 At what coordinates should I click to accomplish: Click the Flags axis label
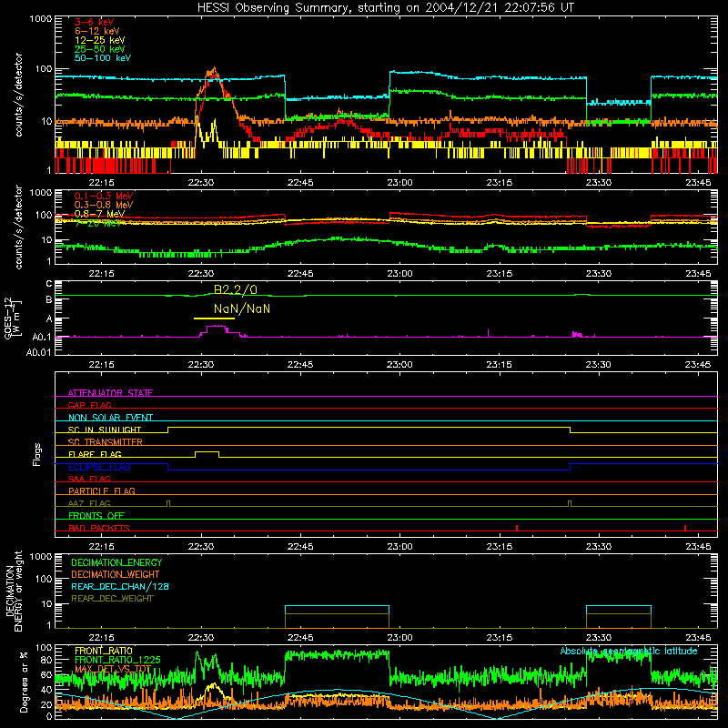tap(37, 454)
